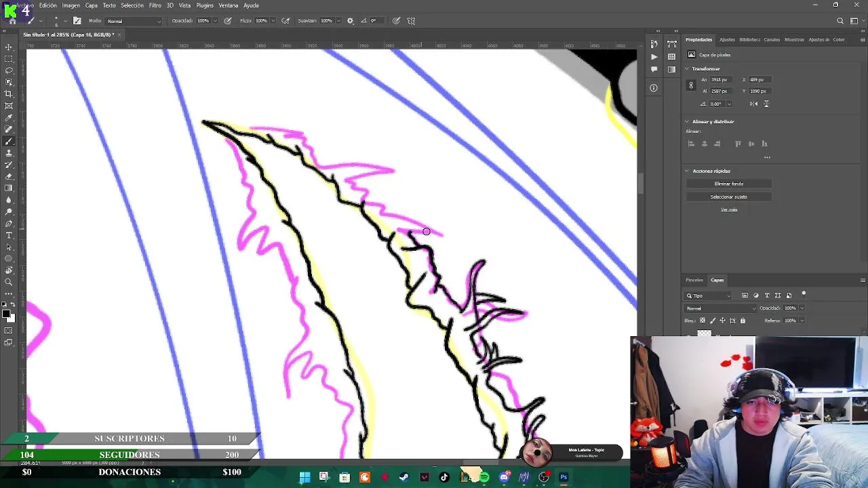Toggle Quick Mask mode
Viewport: 868px width, 488px height.
[9, 331]
